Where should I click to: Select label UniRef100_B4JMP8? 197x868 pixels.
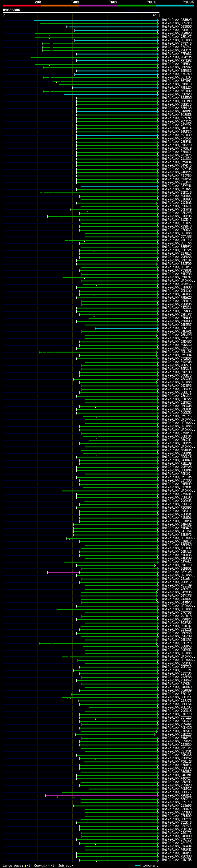(x=177, y=603)
